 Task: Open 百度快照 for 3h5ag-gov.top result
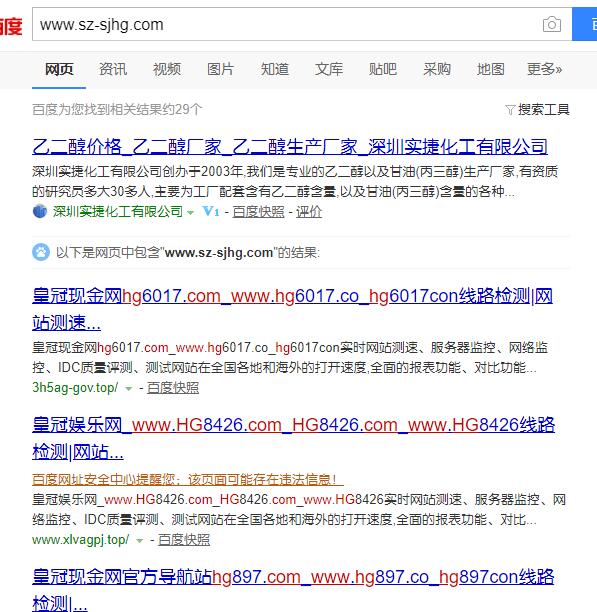pos(173,388)
